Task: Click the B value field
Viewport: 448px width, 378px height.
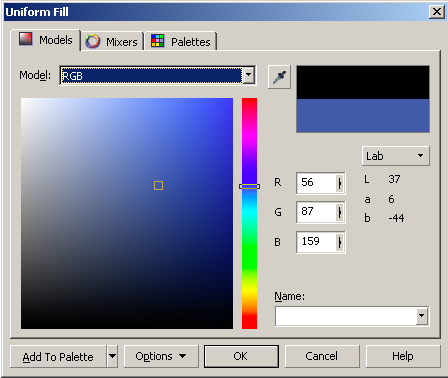Action: point(316,242)
